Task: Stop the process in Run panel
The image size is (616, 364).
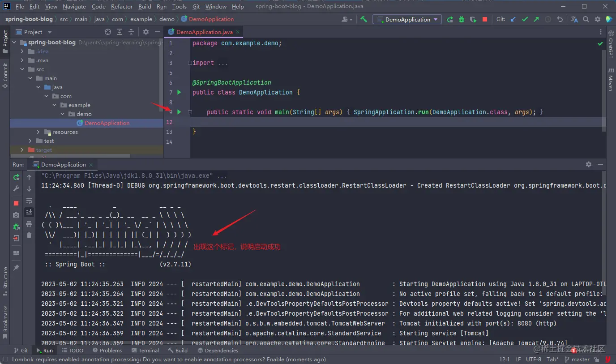Action: pyautogui.click(x=16, y=203)
